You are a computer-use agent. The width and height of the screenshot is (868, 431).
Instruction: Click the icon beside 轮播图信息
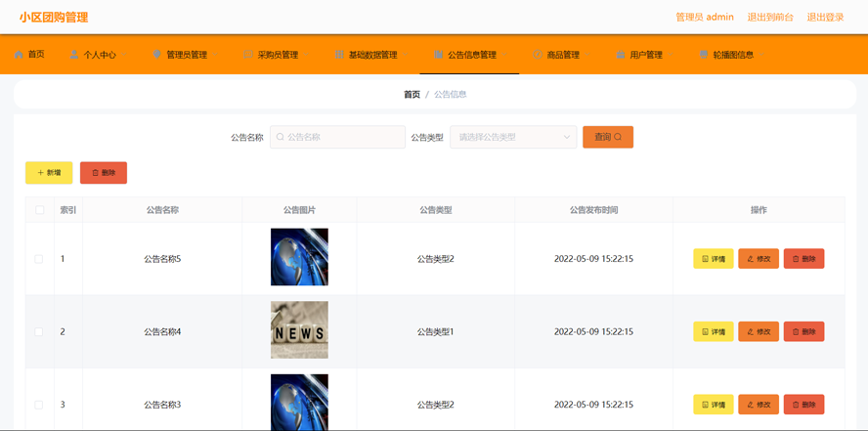click(x=704, y=54)
